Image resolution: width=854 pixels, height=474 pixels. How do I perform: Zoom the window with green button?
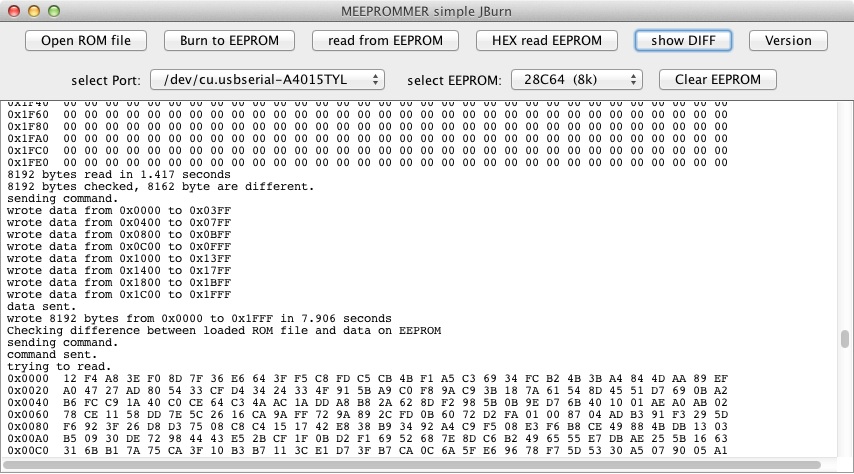[51, 10]
